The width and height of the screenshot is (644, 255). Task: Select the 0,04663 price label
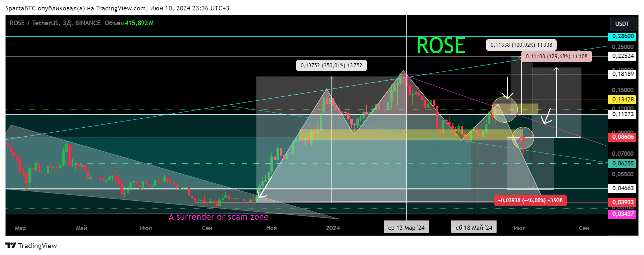tap(622, 188)
